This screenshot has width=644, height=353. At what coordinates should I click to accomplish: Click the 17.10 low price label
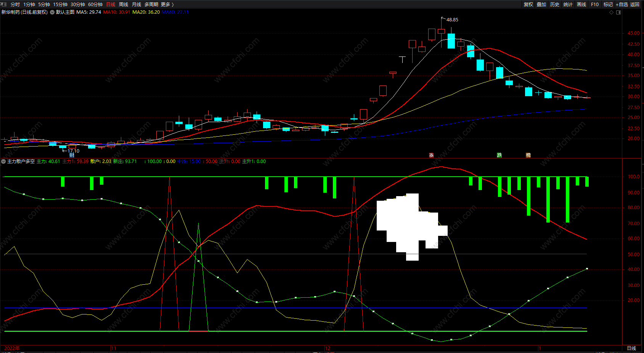pyautogui.click(x=74, y=151)
